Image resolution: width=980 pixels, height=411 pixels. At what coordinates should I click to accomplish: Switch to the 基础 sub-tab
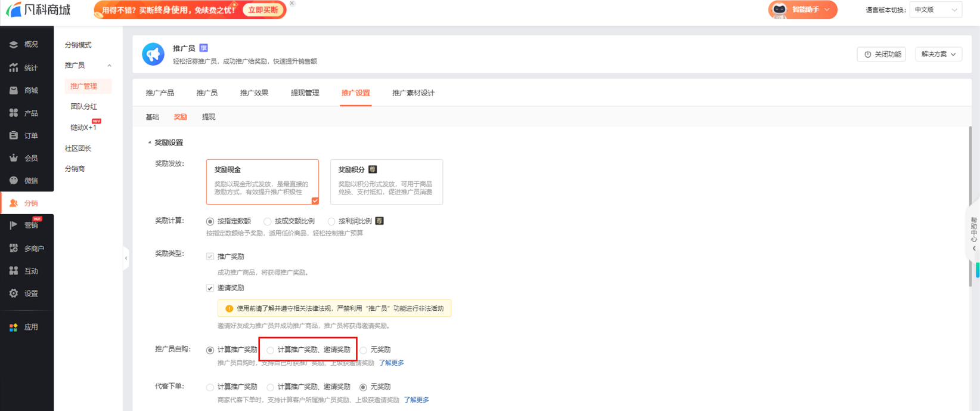(153, 117)
